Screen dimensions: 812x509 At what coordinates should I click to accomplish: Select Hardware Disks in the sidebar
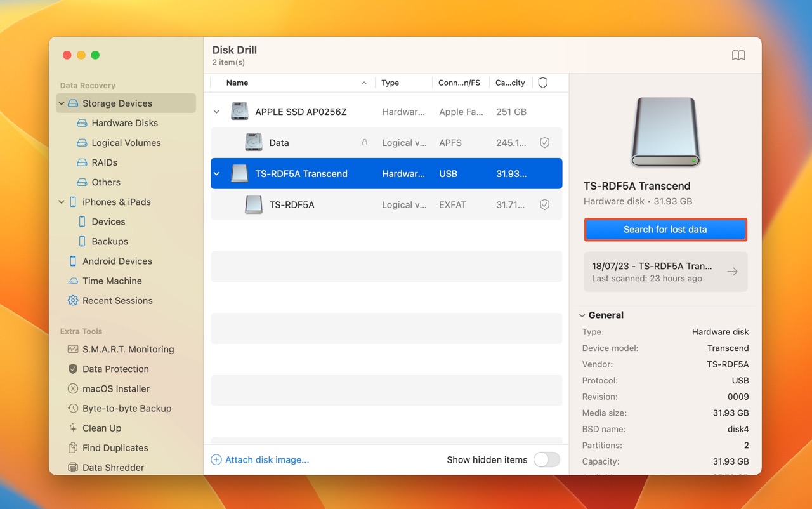click(125, 123)
